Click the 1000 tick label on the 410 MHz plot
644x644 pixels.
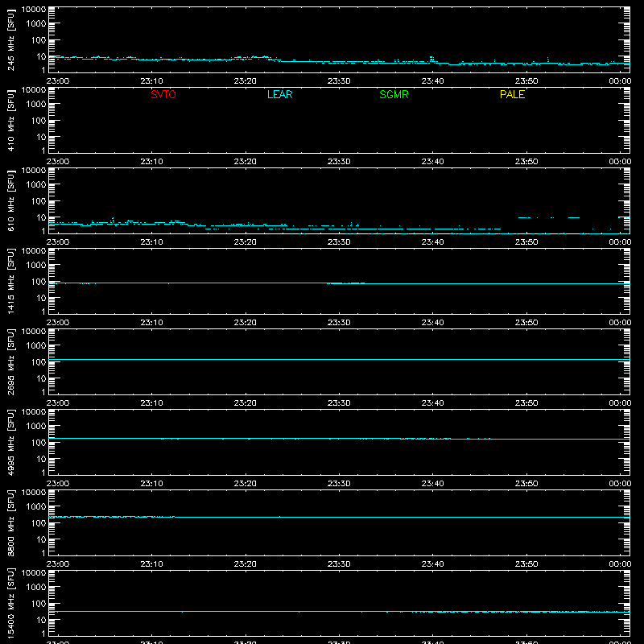click(36, 105)
